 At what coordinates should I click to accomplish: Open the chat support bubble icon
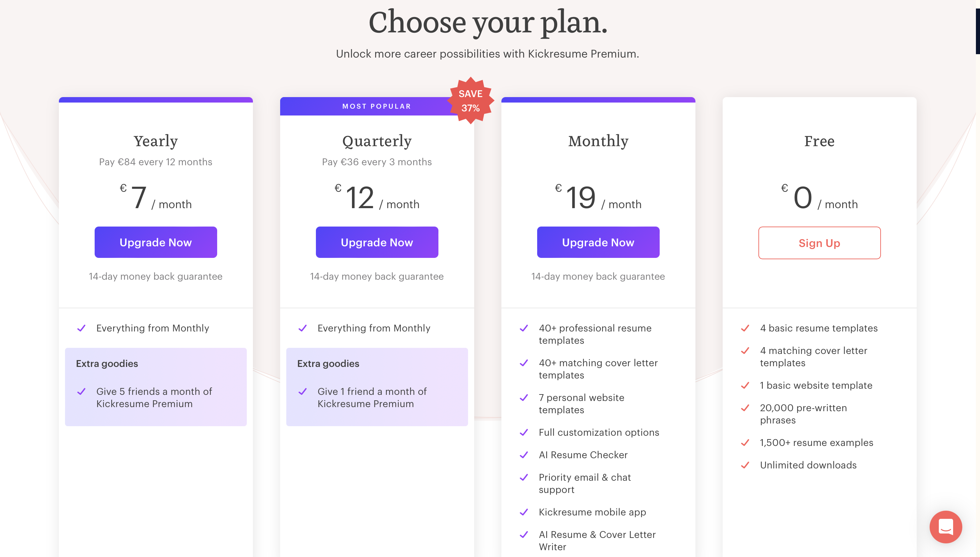click(x=946, y=527)
